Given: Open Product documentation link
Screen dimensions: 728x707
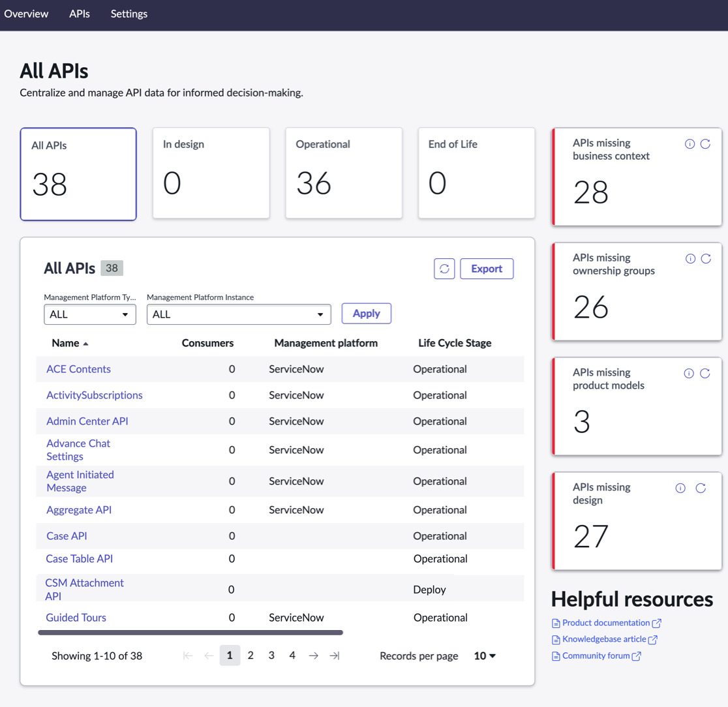Looking at the screenshot, I should point(606,623).
